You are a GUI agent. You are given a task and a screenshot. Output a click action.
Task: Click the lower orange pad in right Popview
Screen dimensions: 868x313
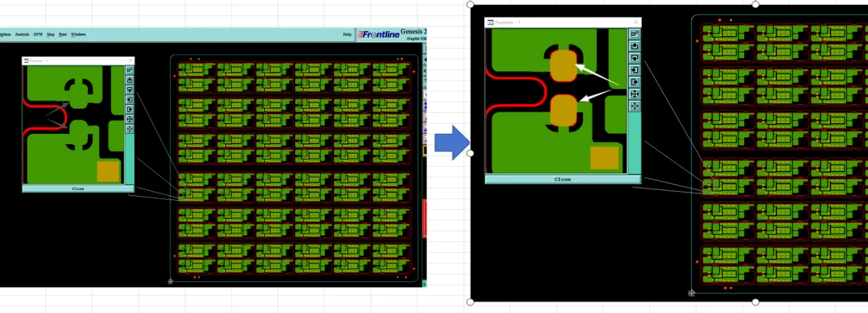[x=563, y=111]
